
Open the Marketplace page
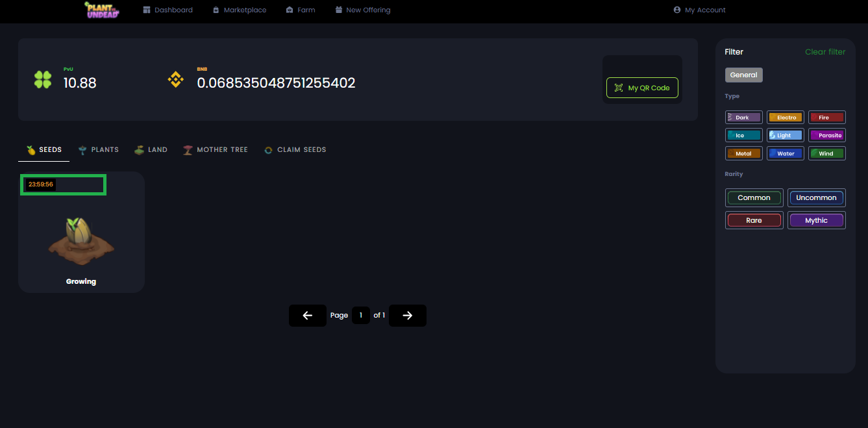point(239,10)
